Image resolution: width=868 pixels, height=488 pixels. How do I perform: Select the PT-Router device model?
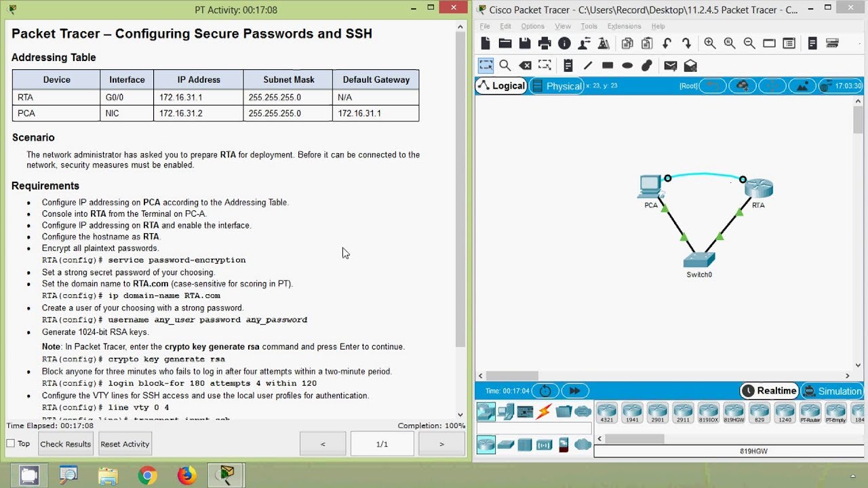(x=810, y=413)
